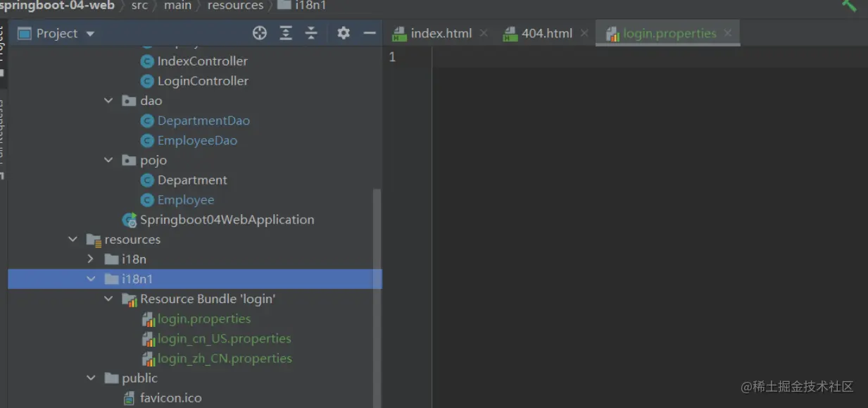Click 'main' in the breadcrumb path

pos(177,6)
